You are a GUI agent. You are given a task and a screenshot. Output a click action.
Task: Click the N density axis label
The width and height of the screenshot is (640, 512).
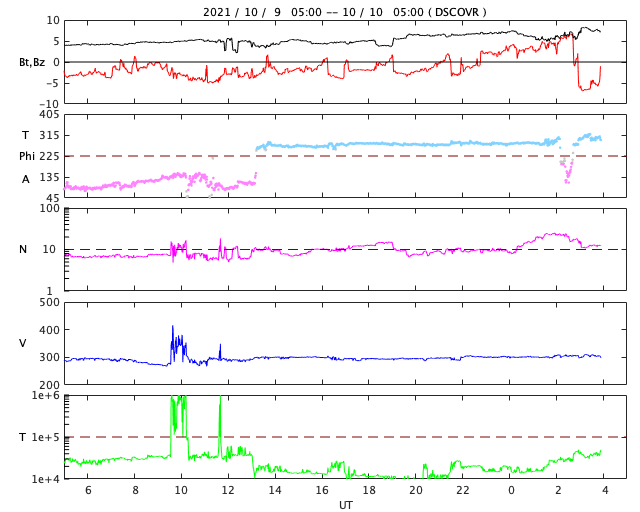point(23,249)
